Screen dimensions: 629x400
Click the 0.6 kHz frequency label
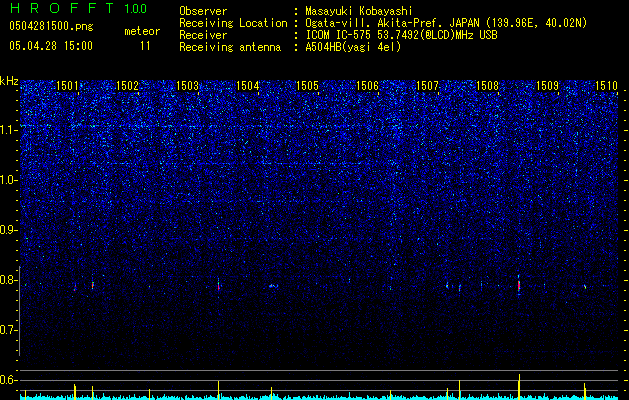click(8, 380)
